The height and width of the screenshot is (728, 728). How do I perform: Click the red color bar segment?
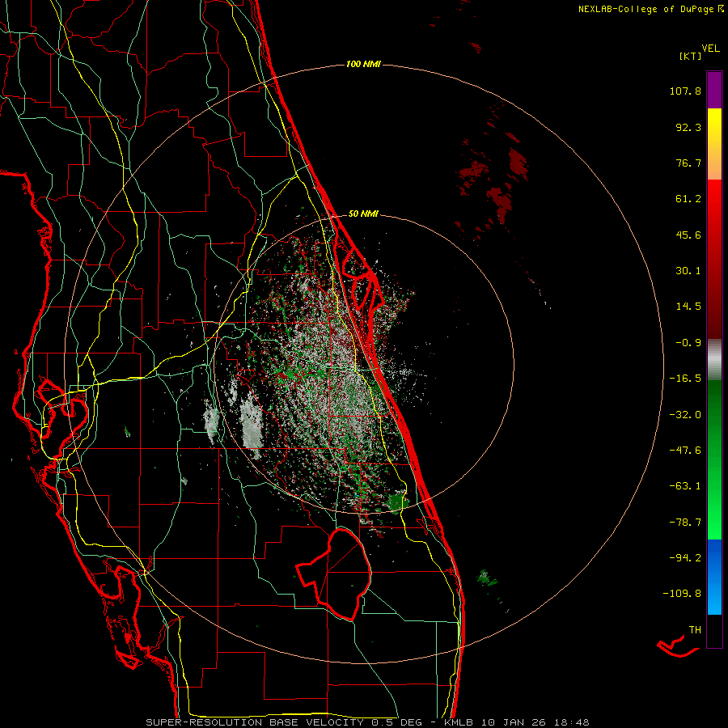[x=714, y=259]
